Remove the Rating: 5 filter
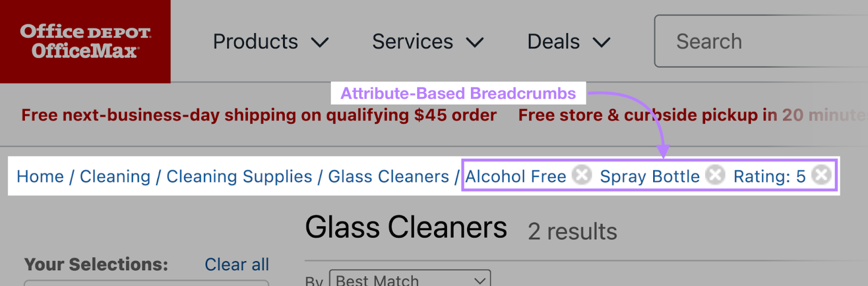Screen dimensions: 868x286 (x=822, y=175)
